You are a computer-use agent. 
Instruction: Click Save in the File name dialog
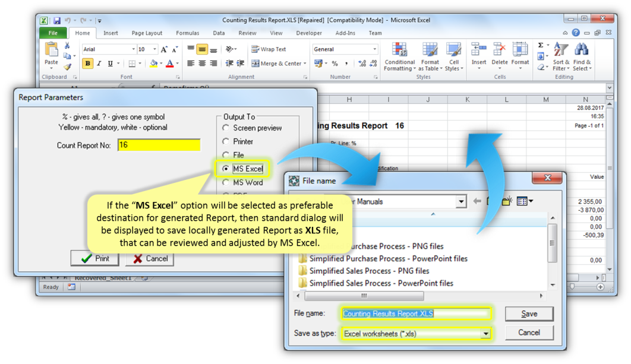pyautogui.click(x=529, y=314)
